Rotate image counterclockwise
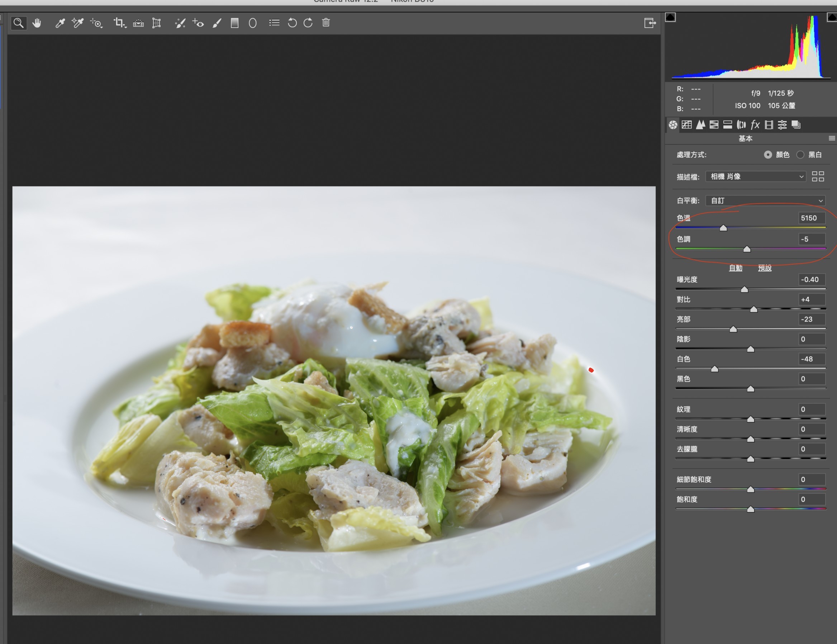 (x=292, y=23)
